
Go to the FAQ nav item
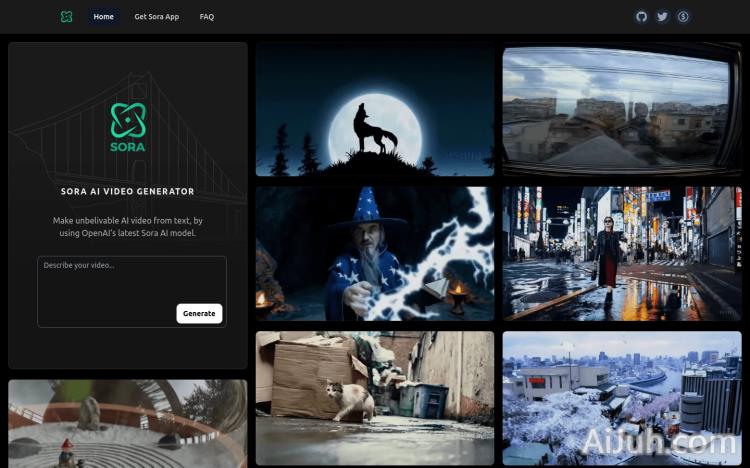click(x=207, y=17)
